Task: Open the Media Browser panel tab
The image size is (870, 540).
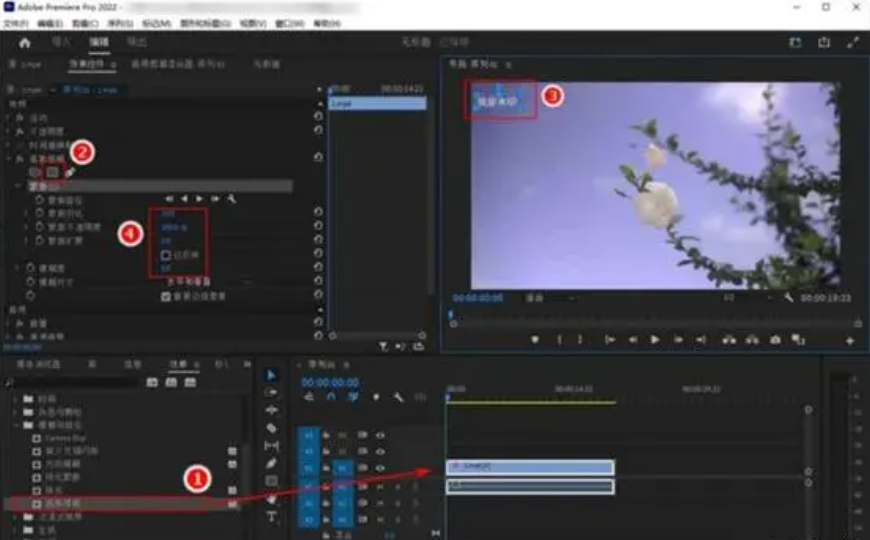Action: tap(38, 364)
